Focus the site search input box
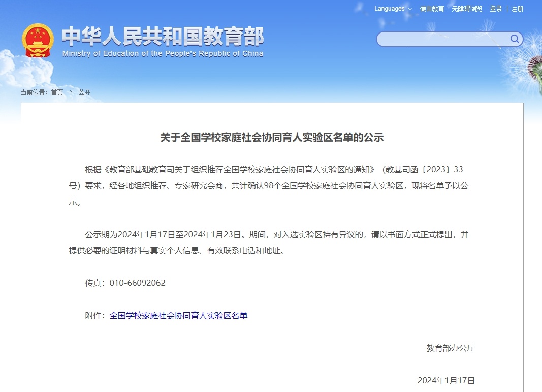Viewport: 542px width, 392px height. point(442,39)
